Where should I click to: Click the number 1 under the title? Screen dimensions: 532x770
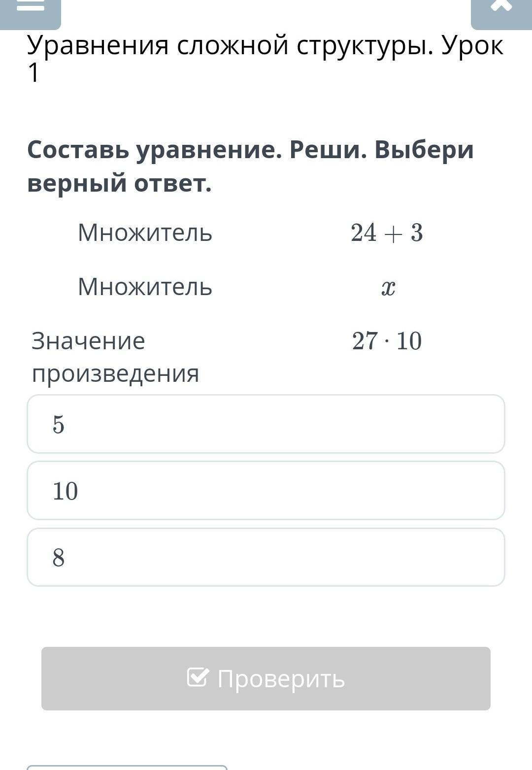coord(33,73)
